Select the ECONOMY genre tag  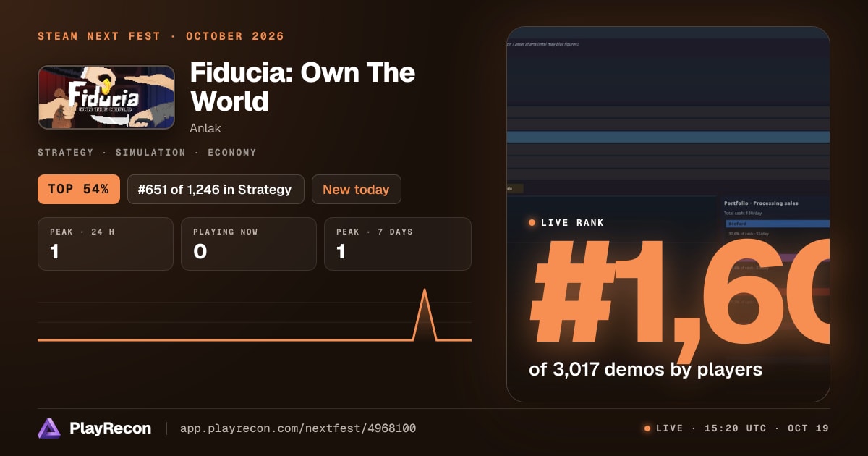point(232,153)
